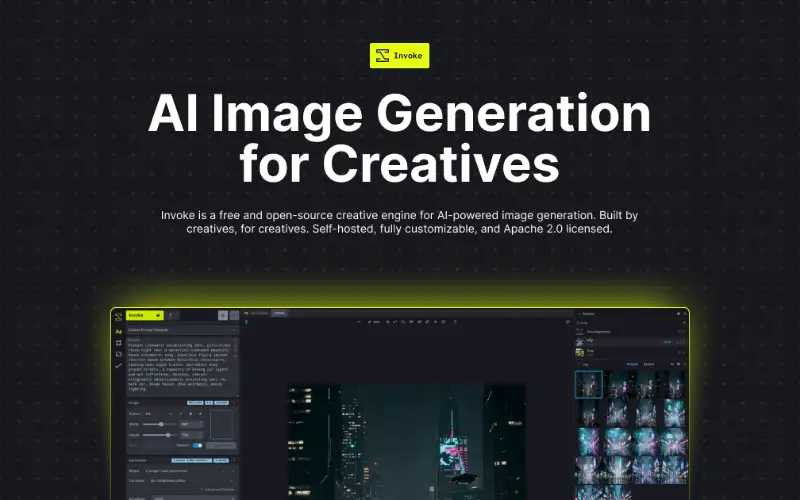Switch to the Images tab in the gallery
Screen dimensions: 800x500
click(x=632, y=364)
